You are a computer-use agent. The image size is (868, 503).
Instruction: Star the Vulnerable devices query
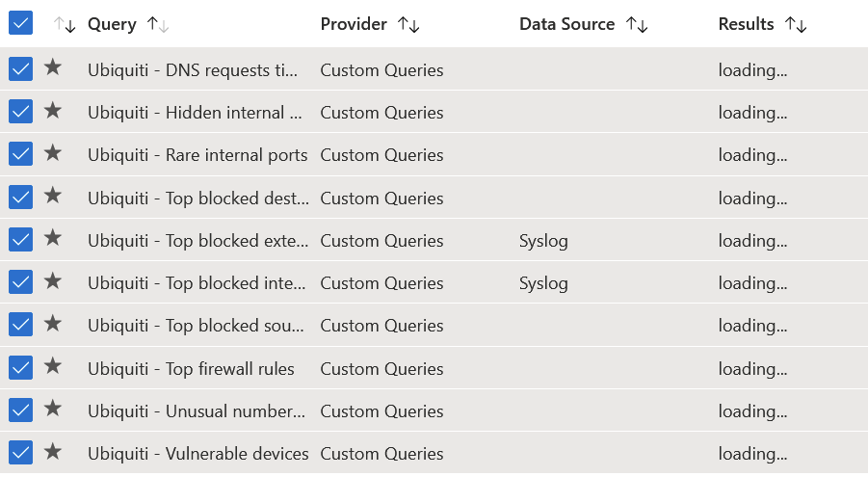click(x=53, y=452)
